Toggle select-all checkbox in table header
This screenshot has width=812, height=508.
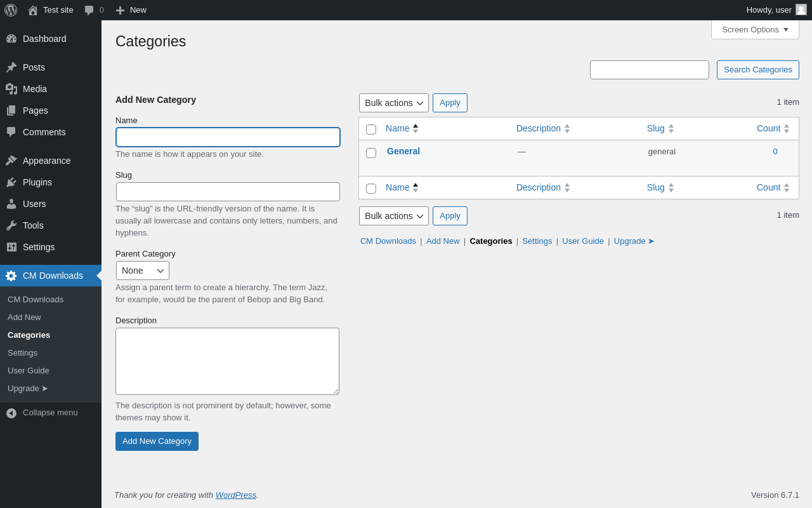[371, 130]
